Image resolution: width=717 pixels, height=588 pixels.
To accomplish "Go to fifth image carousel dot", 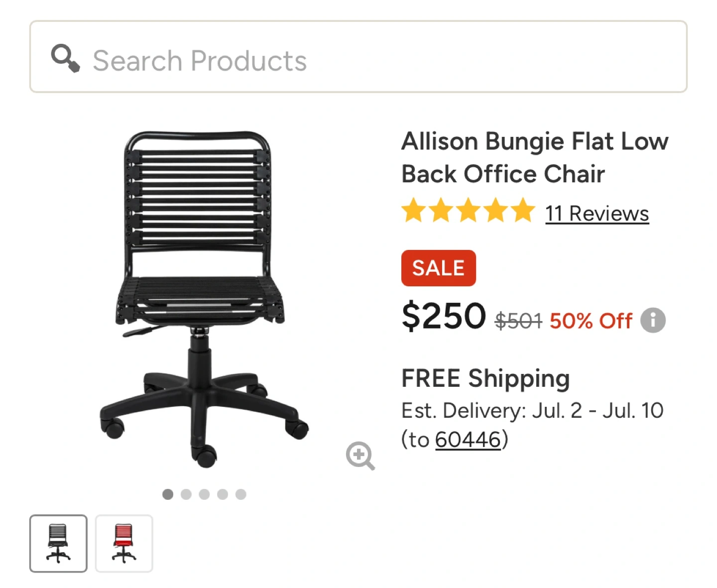I will (x=241, y=494).
